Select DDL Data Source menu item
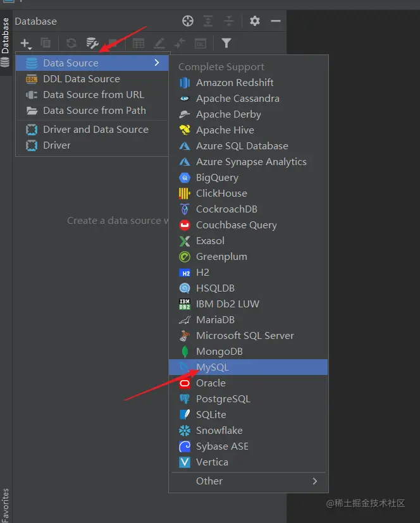This screenshot has width=420, height=523. click(x=92, y=78)
